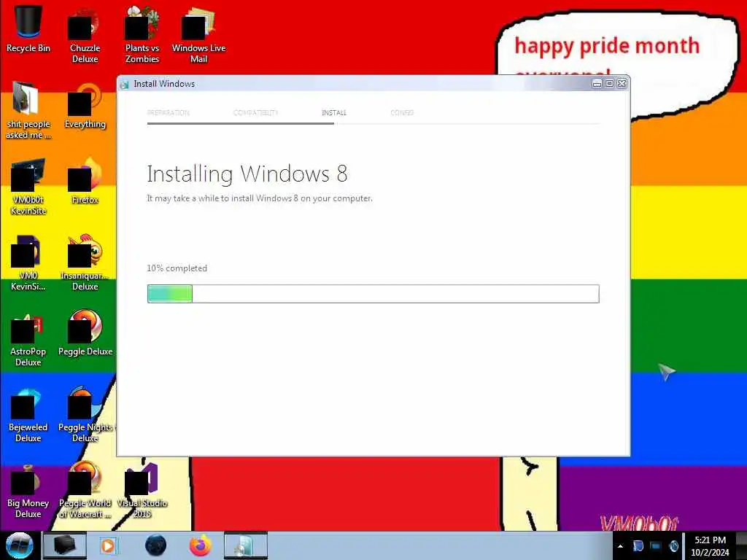Click the 10% installation progress bar
The image size is (747, 560).
373,294
